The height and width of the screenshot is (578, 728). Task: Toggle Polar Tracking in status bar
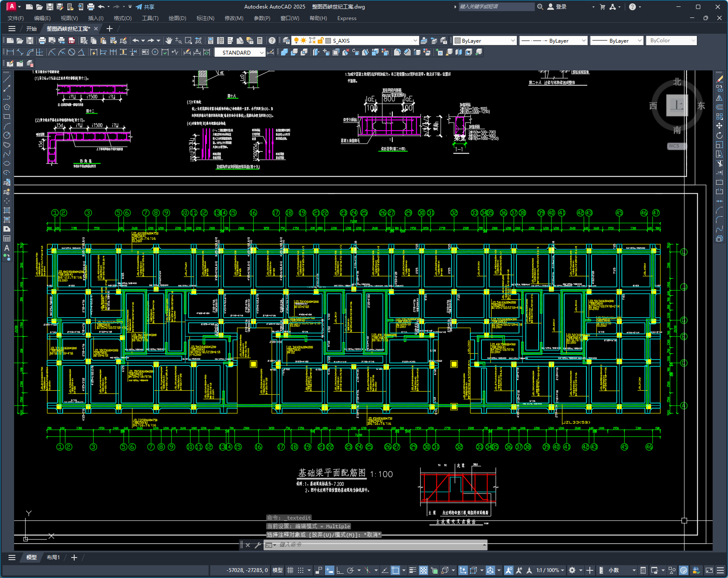pyautogui.click(x=350, y=570)
